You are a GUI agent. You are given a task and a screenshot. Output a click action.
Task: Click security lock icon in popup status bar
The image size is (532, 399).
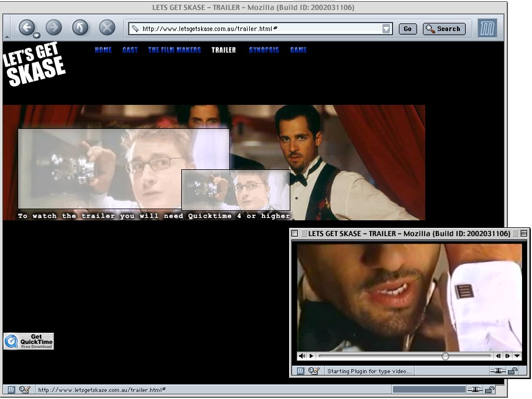click(x=513, y=371)
